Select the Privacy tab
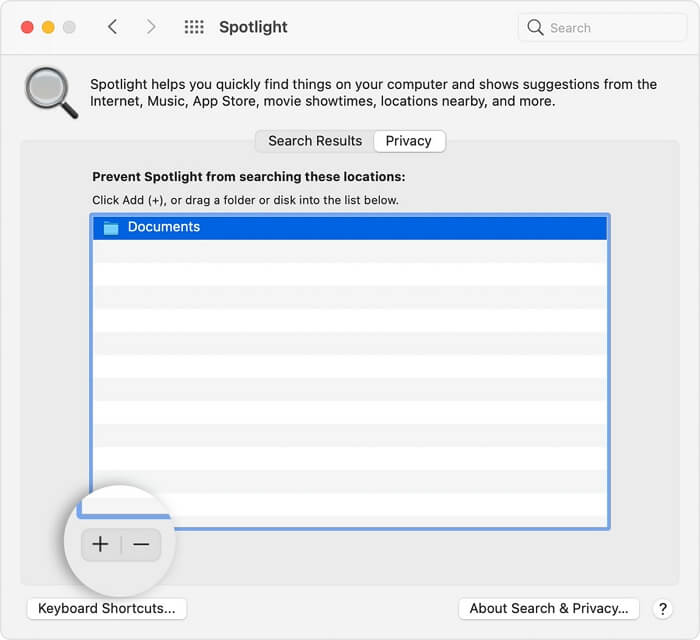 pyautogui.click(x=408, y=141)
